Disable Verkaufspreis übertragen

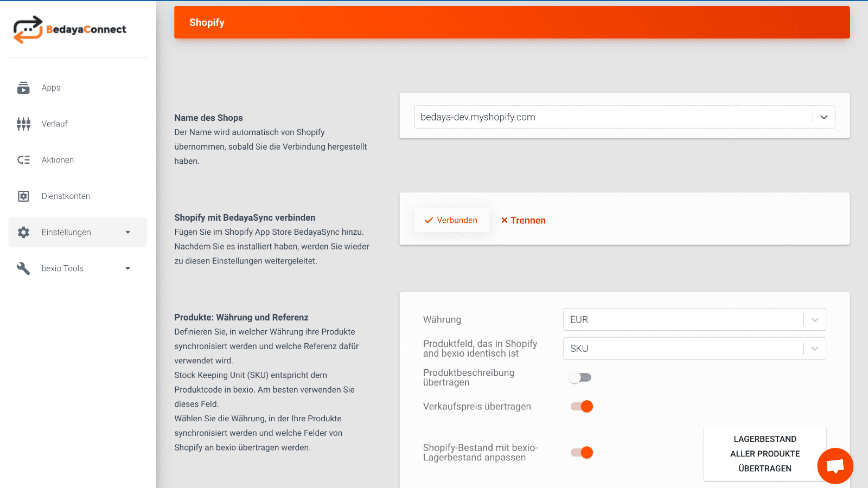tap(581, 406)
